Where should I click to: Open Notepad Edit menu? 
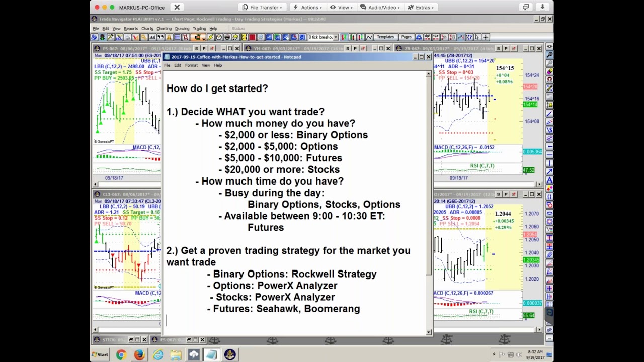tap(178, 65)
